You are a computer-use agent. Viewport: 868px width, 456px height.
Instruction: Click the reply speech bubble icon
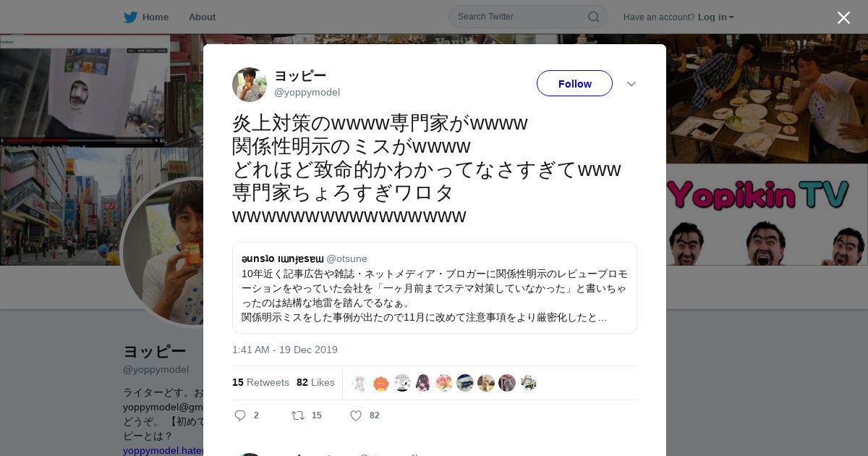pyautogui.click(x=241, y=415)
